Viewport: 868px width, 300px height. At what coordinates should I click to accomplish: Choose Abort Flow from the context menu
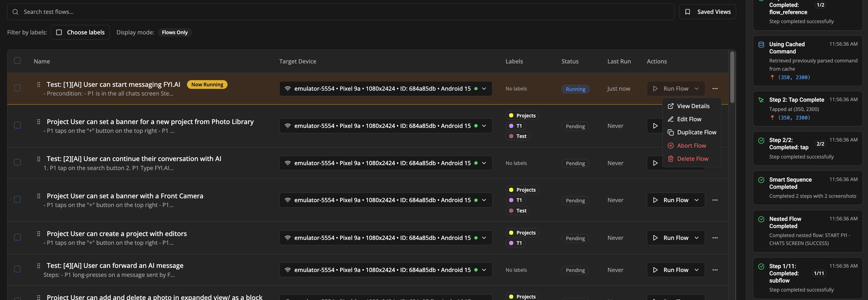point(692,145)
